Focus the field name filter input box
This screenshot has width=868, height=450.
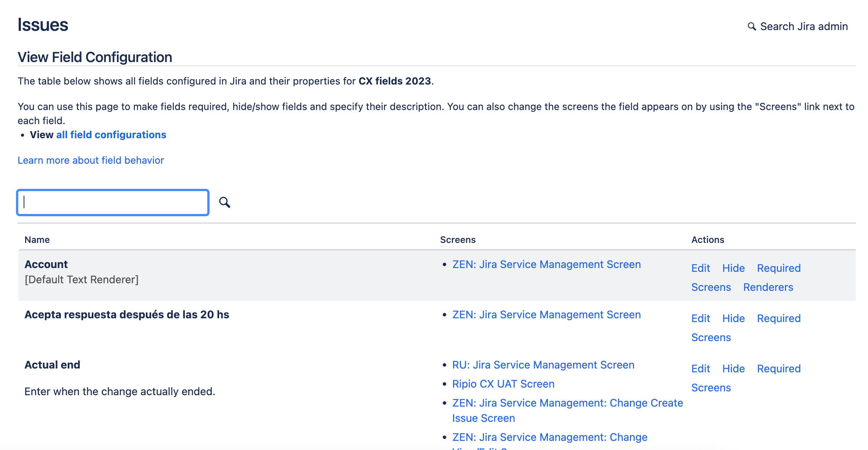(x=113, y=202)
